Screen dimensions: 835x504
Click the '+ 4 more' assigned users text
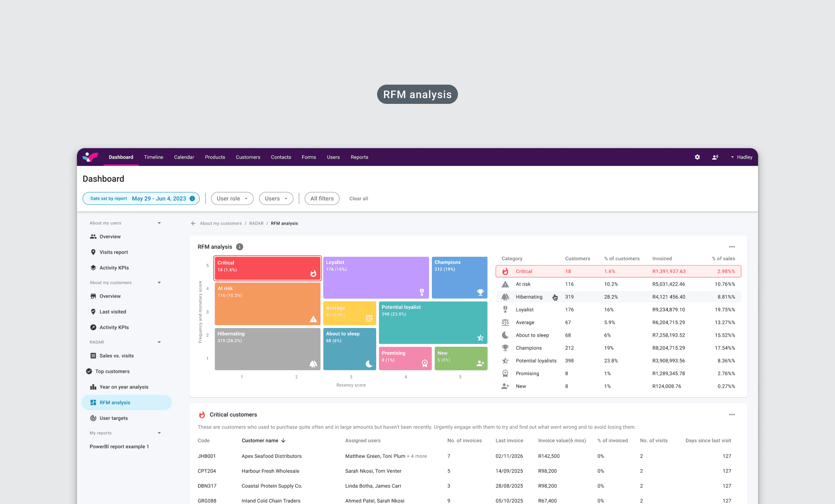[x=417, y=456]
